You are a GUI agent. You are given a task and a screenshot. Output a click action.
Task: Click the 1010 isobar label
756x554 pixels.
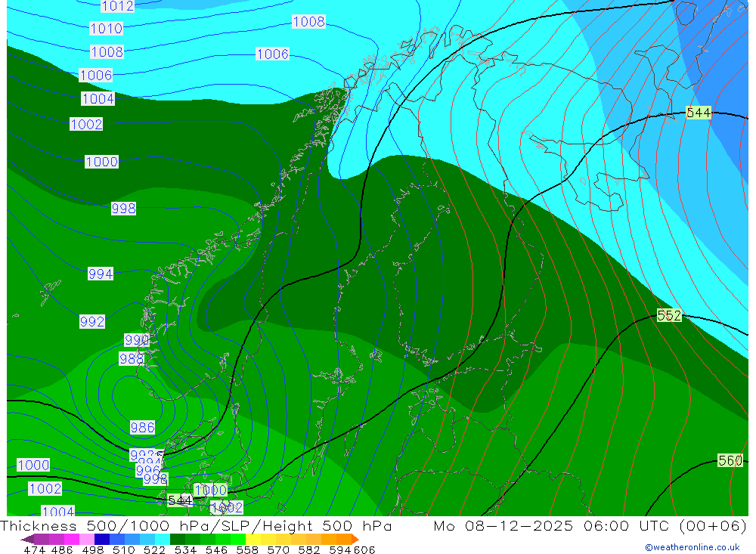tap(106, 29)
